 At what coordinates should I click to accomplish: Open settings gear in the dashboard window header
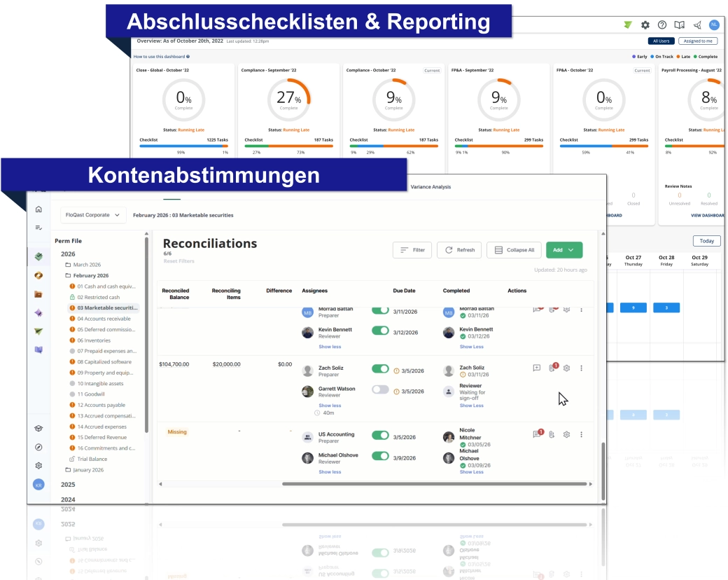(x=645, y=25)
